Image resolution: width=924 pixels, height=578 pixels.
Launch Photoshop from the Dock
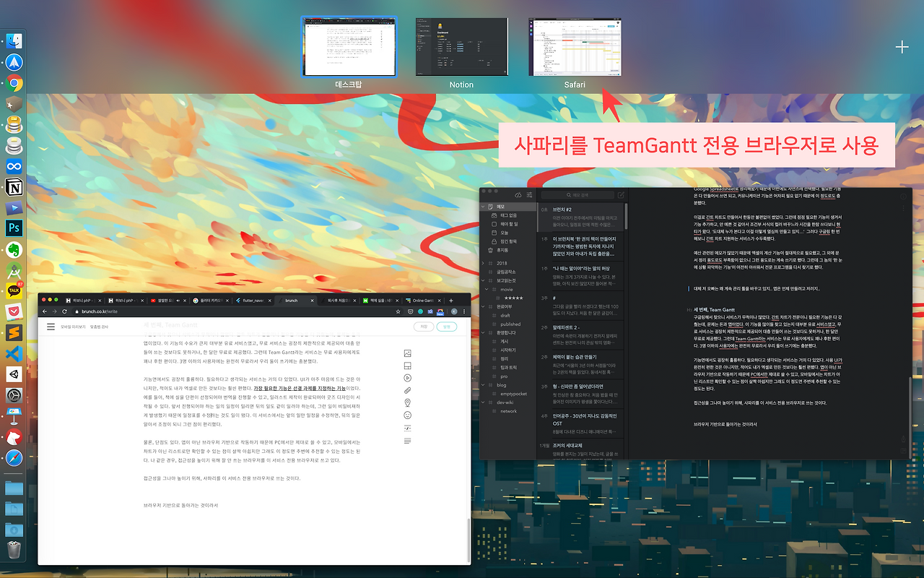(14, 229)
